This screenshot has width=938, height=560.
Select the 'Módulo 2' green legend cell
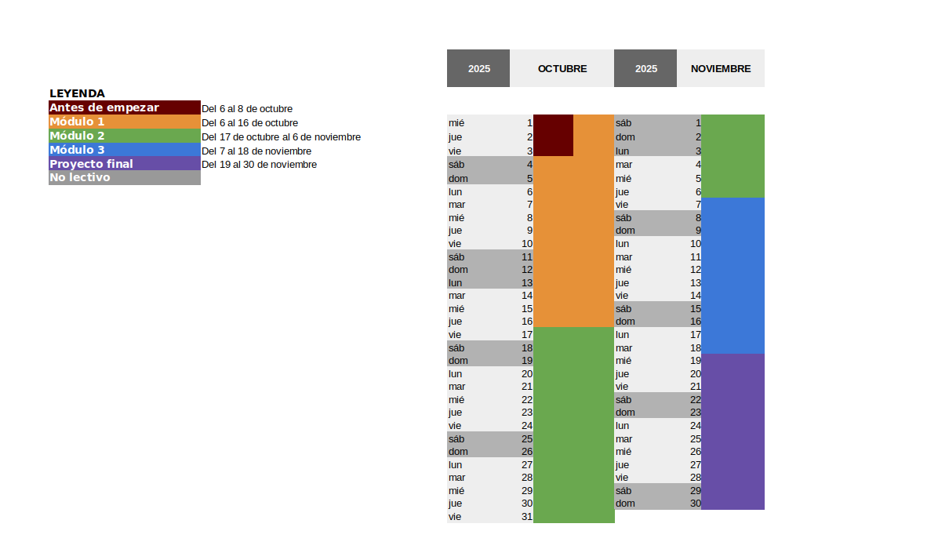pyautogui.click(x=125, y=136)
